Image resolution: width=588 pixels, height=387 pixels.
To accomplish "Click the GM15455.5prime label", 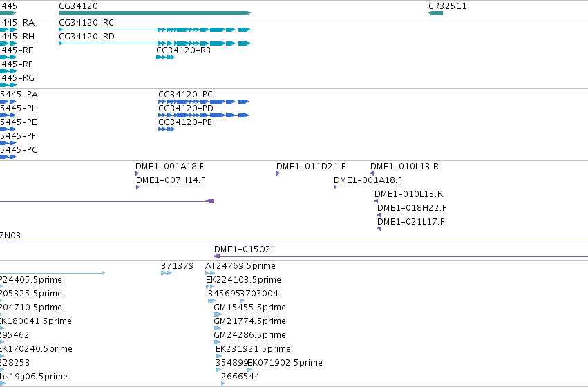I will click(x=249, y=308).
